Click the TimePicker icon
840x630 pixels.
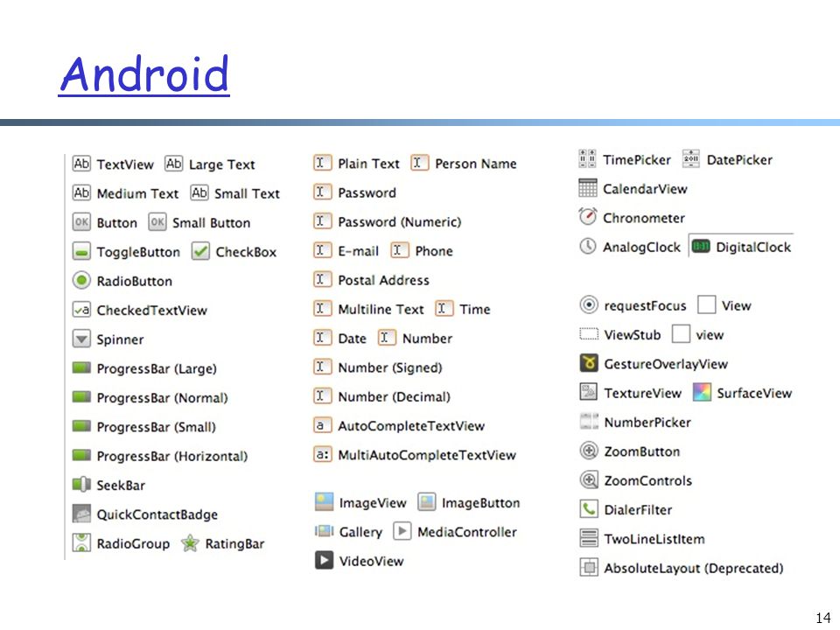588,158
